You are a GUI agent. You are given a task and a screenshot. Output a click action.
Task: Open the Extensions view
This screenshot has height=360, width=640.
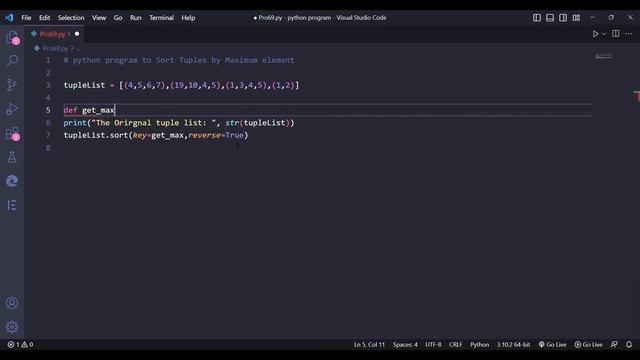(x=12, y=133)
